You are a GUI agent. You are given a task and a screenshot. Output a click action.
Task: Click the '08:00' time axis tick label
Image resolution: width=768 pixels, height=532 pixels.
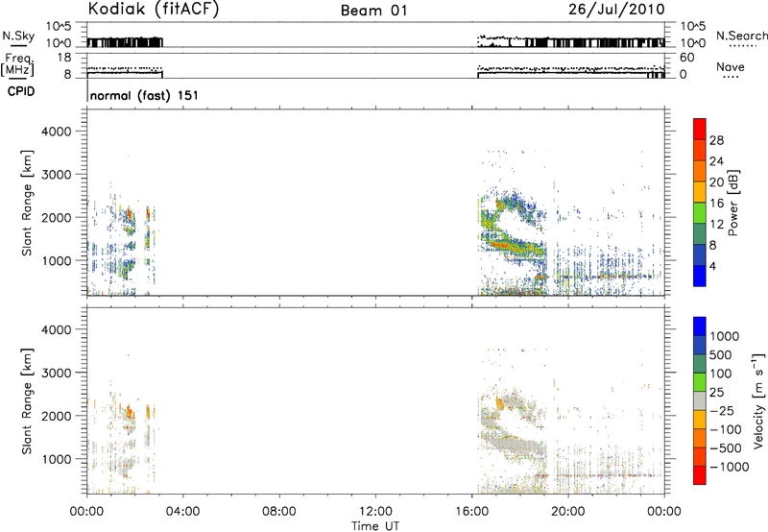[278, 512]
